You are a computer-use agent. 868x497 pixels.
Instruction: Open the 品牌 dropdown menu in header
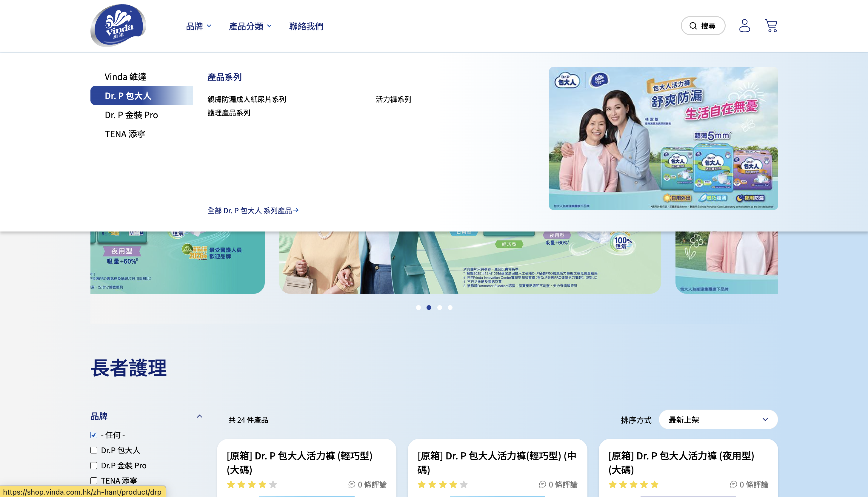coord(199,26)
